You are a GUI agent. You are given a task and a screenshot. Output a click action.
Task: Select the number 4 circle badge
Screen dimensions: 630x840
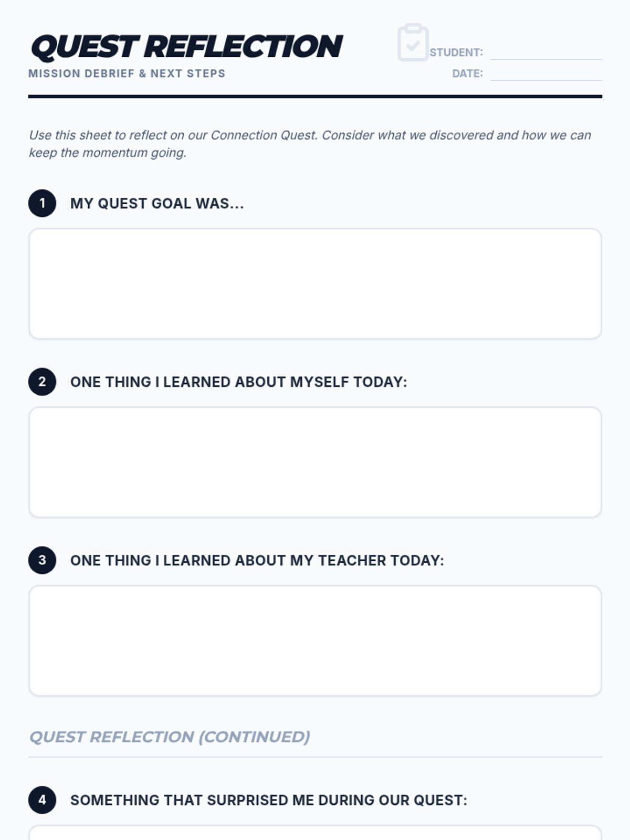[42, 800]
